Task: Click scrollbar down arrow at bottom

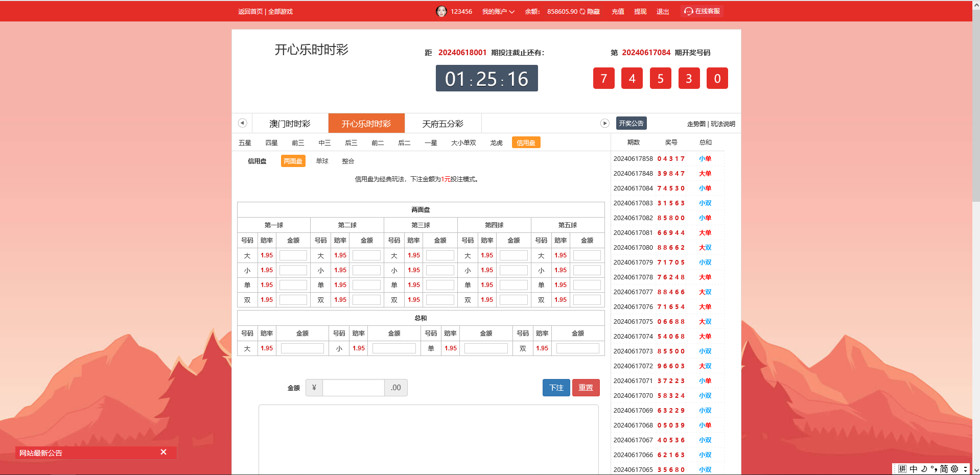Action: [976, 470]
